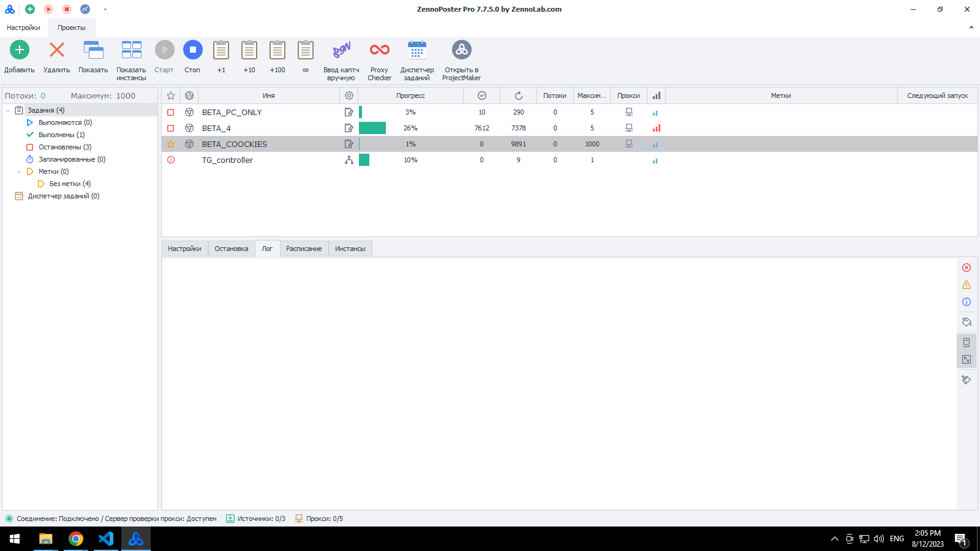
Task: Click Открыть в ProjectMaker icon
Action: 462,50
